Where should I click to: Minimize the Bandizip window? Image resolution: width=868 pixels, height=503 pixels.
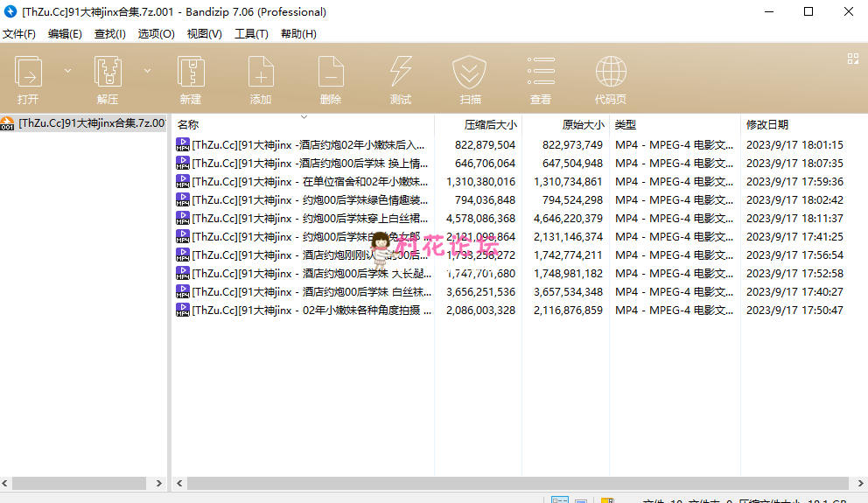coord(769,11)
